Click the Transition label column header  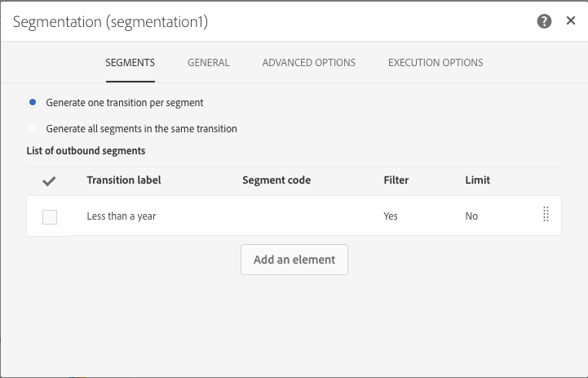coord(124,180)
